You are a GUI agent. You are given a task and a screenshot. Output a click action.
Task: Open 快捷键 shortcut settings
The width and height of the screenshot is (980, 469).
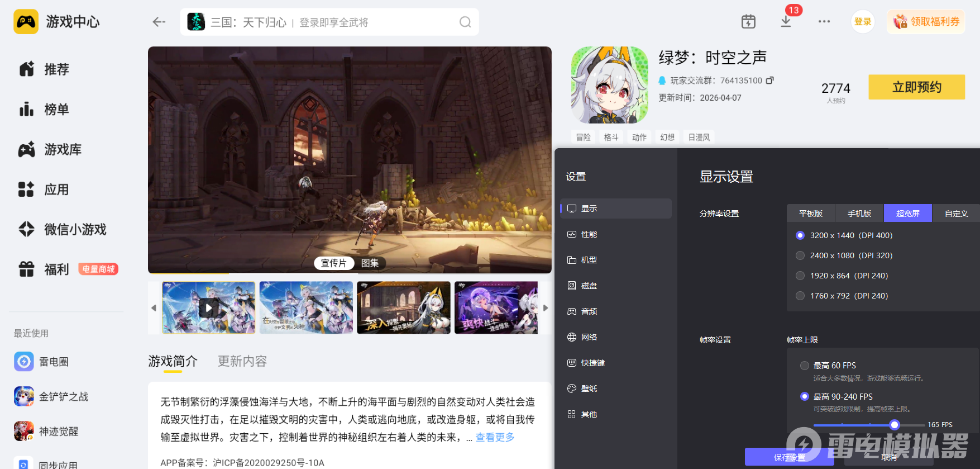pos(616,363)
